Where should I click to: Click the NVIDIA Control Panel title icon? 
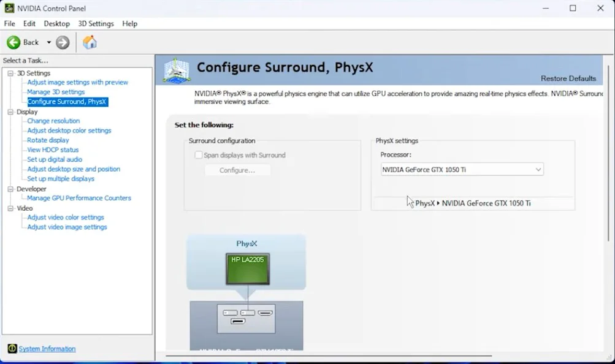[9, 9]
